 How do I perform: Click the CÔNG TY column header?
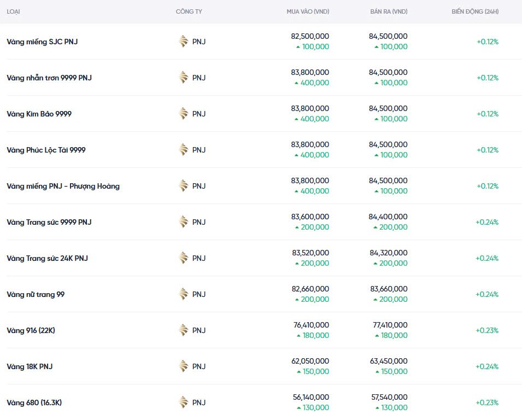tap(189, 11)
